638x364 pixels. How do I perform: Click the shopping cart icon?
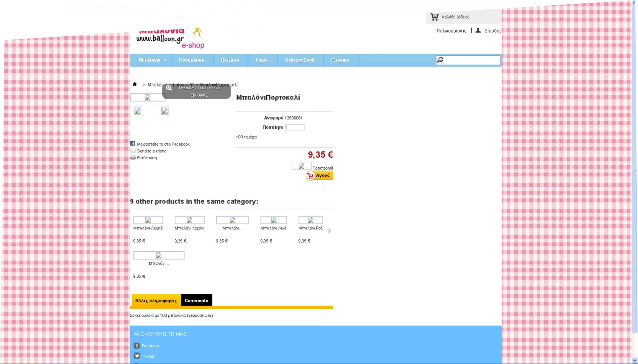(434, 17)
